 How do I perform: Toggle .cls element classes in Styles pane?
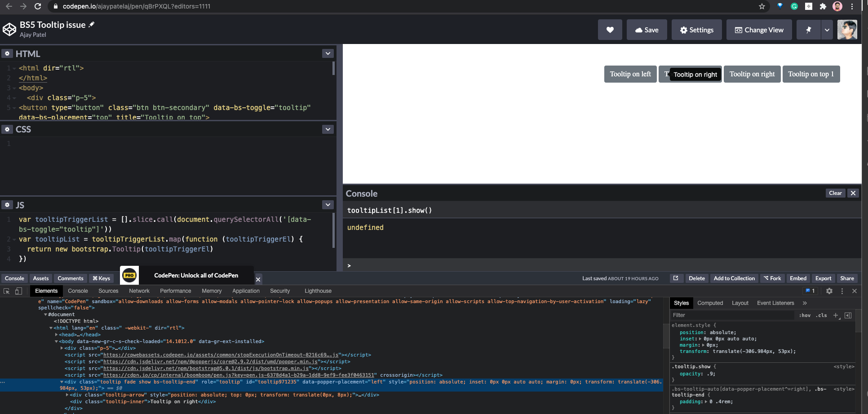tap(822, 315)
